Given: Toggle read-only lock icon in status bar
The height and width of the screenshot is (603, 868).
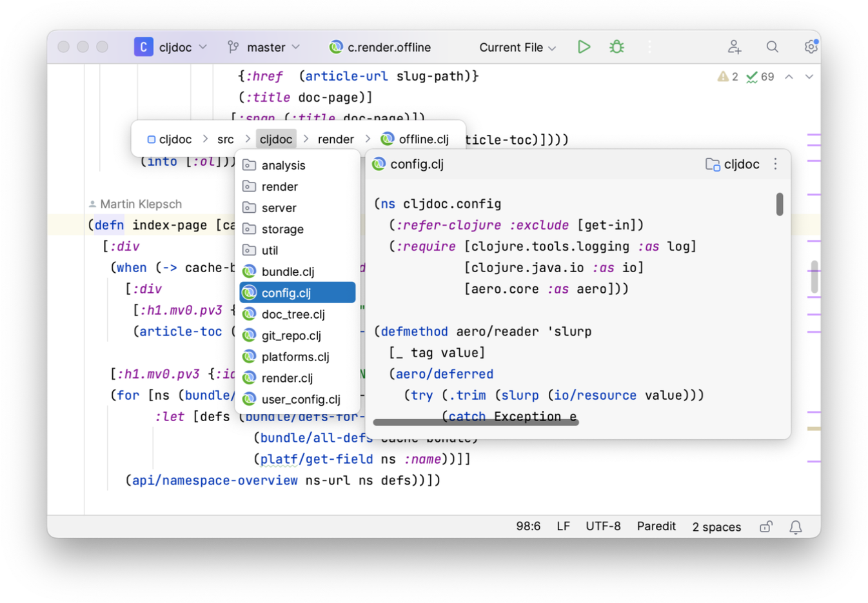Looking at the screenshot, I should 765,527.
